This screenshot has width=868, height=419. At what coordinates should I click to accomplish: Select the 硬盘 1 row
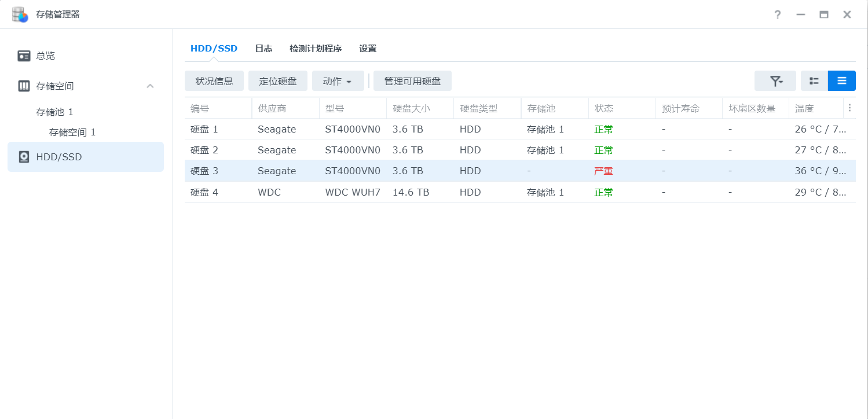520,129
